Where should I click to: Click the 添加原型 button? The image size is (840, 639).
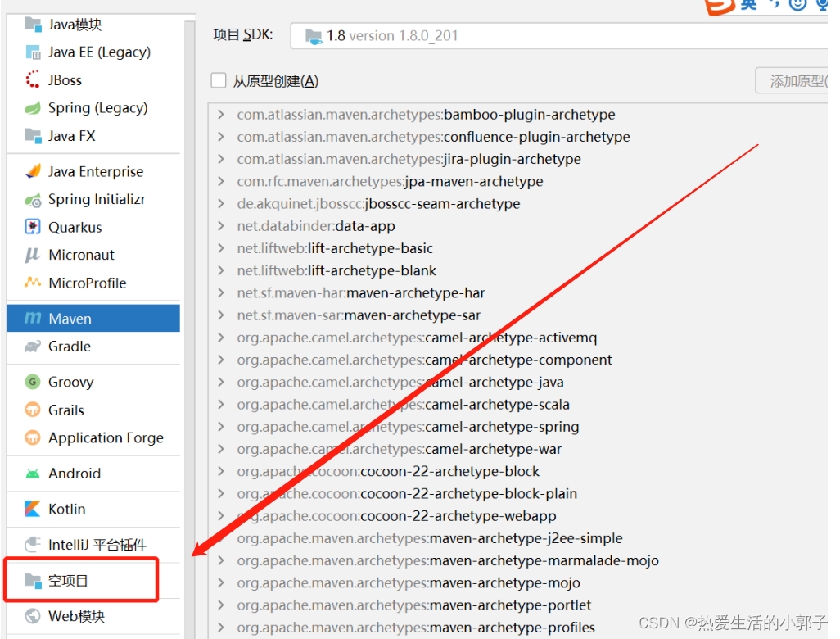792,81
